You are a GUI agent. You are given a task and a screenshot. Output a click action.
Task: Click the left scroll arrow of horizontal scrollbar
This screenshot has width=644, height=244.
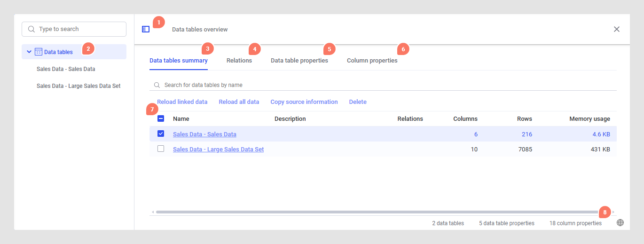tap(152, 212)
